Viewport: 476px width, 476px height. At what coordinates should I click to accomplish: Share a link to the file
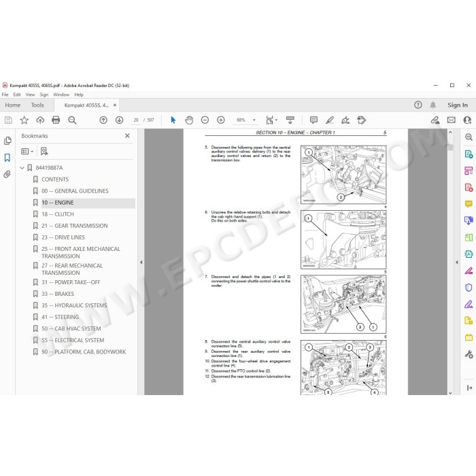435,120
